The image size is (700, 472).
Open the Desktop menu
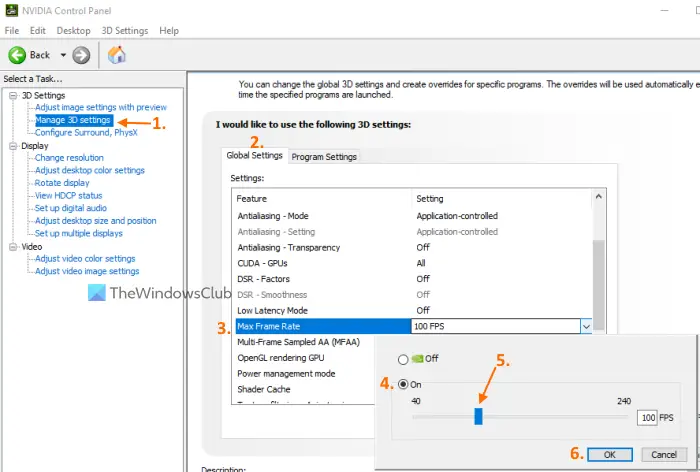(x=73, y=31)
